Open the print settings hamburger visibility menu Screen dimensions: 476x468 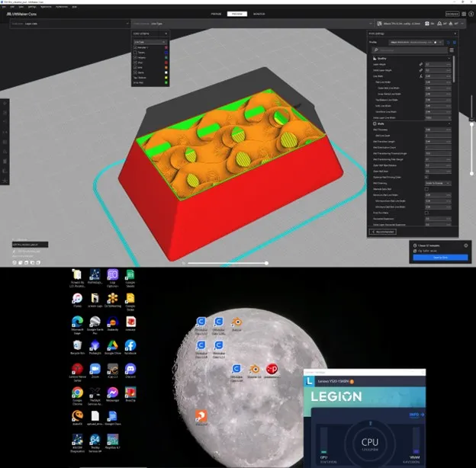point(452,50)
